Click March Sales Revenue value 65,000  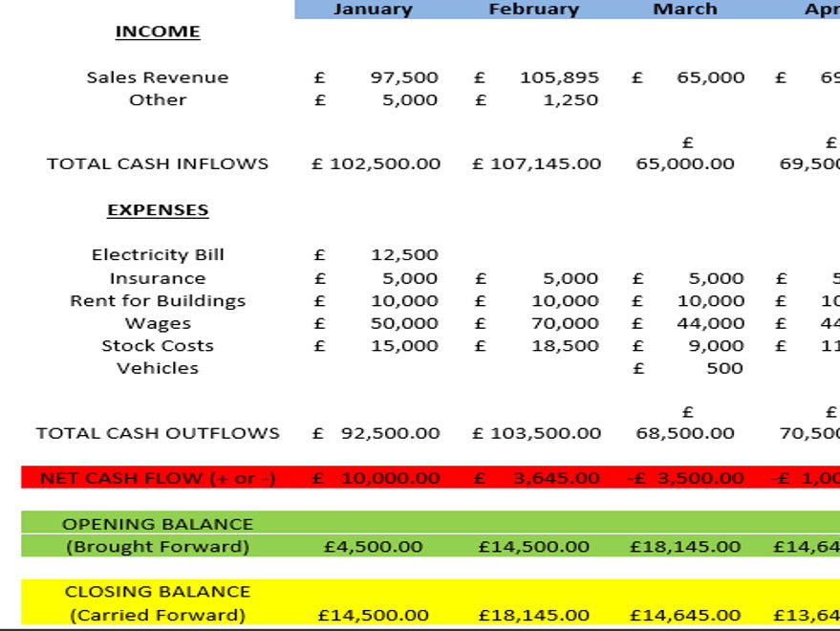point(711,77)
